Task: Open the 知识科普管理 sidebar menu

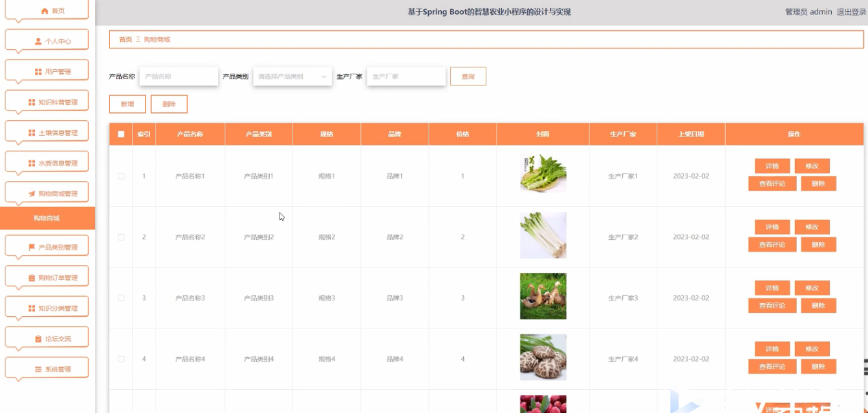Action: (47, 102)
